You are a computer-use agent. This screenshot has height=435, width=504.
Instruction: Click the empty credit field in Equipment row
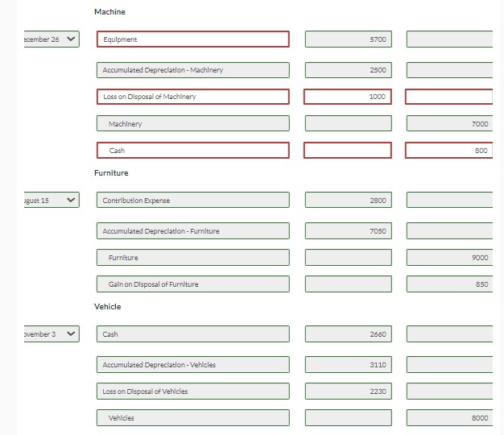click(x=449, y=39)
